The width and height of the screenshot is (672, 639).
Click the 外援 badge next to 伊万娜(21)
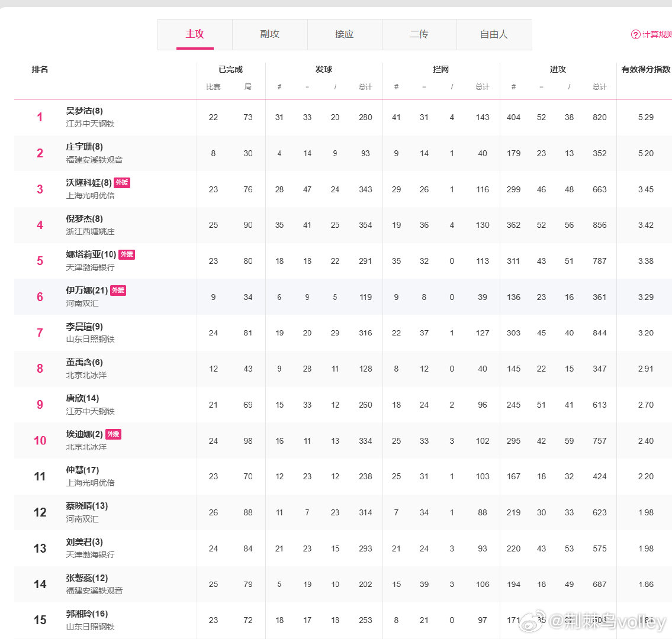[118, 291]
